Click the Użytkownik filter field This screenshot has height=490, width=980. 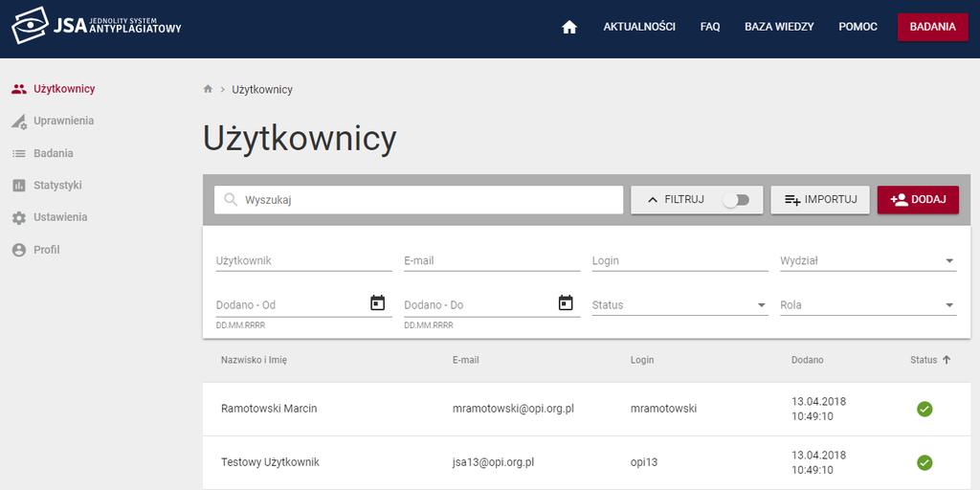coord(303,261)
